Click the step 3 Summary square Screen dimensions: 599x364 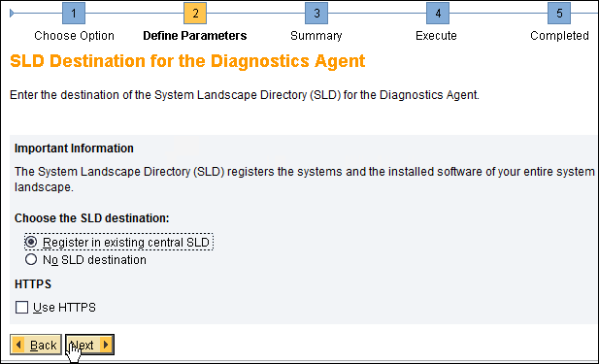[316, 14]
